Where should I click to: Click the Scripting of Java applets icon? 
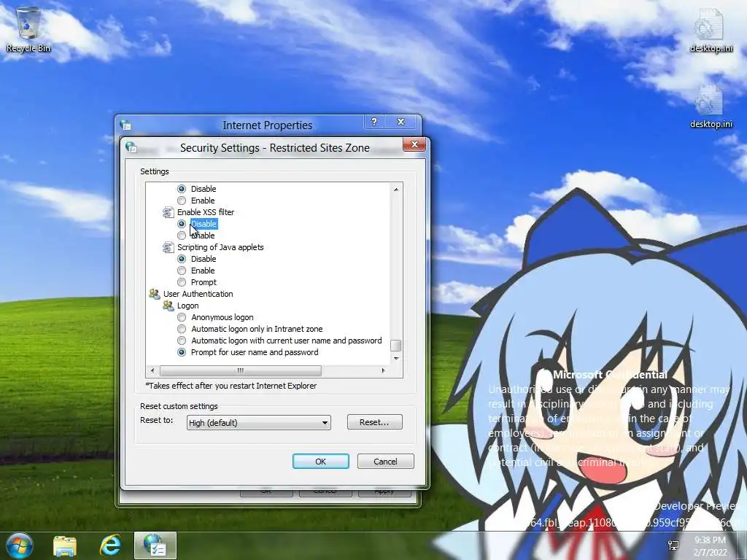168,247
